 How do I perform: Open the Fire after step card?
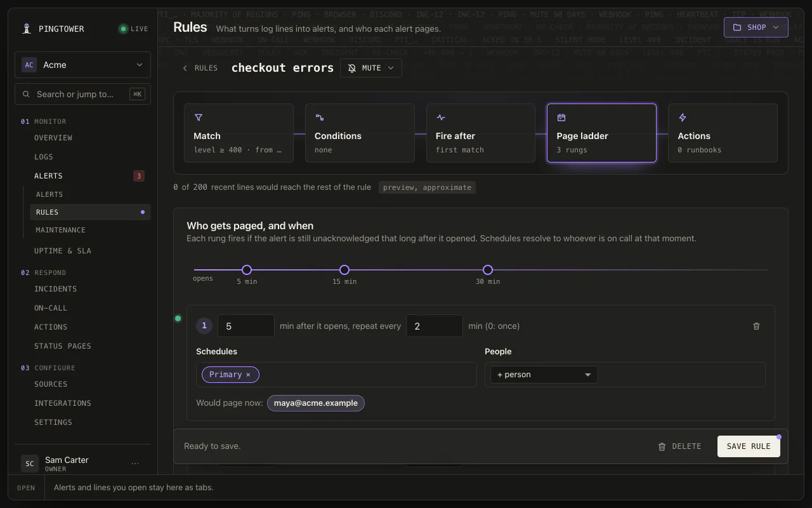[x=481, y=133]
